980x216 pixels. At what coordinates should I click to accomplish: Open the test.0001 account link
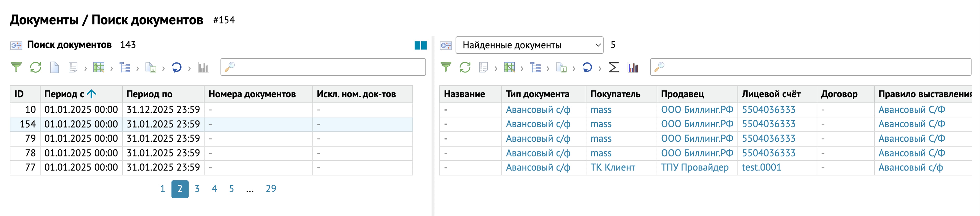(x=761, y=167)
